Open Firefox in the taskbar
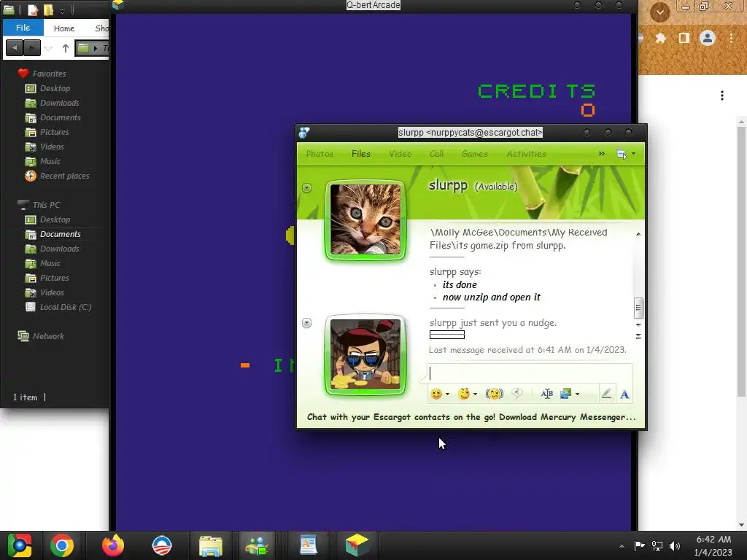The width and height of the screenshot is (747, 560). pyautogui.click(x=113, y=545)
